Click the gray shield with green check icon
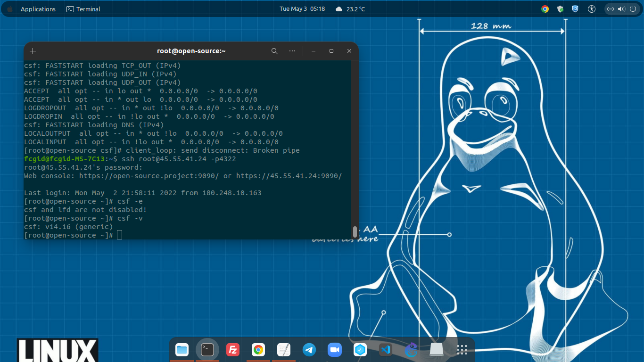The height and width of the screenshot is (362, 644). [560, 9]
